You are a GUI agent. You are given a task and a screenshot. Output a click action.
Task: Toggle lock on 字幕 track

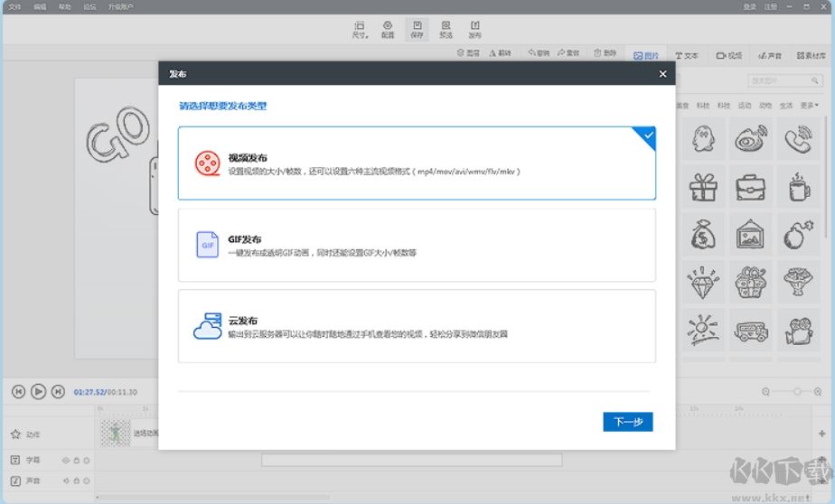coord(76,461)
